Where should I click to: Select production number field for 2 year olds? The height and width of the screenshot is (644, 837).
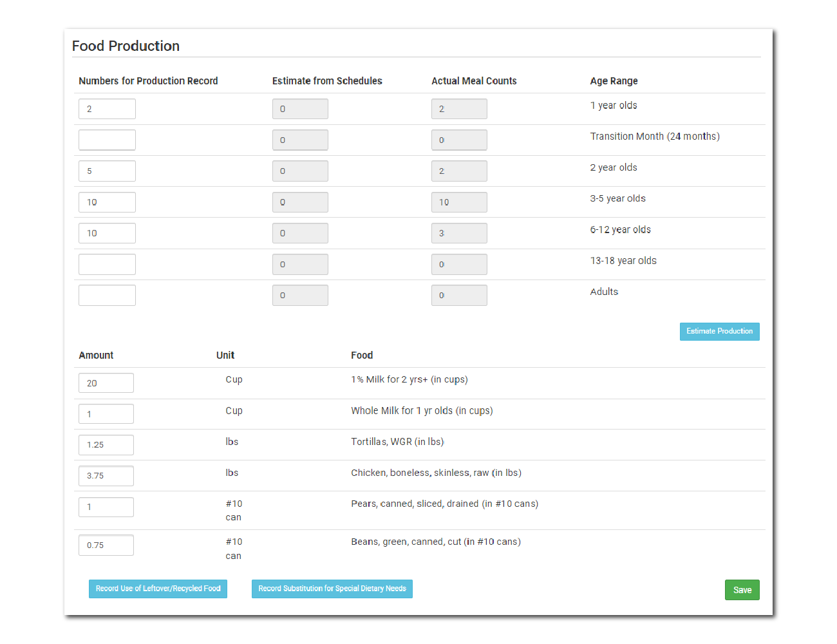[107, 171]
